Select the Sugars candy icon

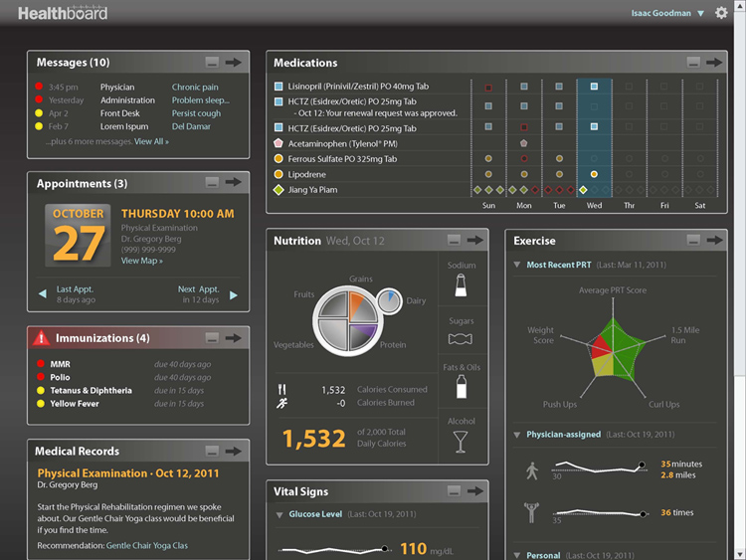pyautogui.click(x=461, y=339)
